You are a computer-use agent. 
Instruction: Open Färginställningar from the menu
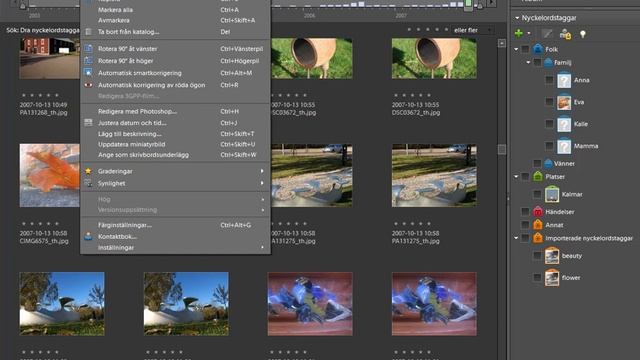176,225
